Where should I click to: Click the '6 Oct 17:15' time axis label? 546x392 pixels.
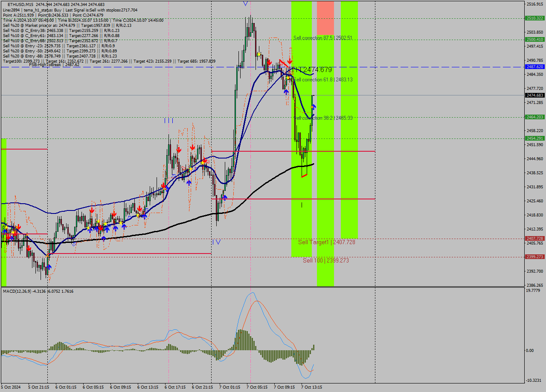click(175, 387)
